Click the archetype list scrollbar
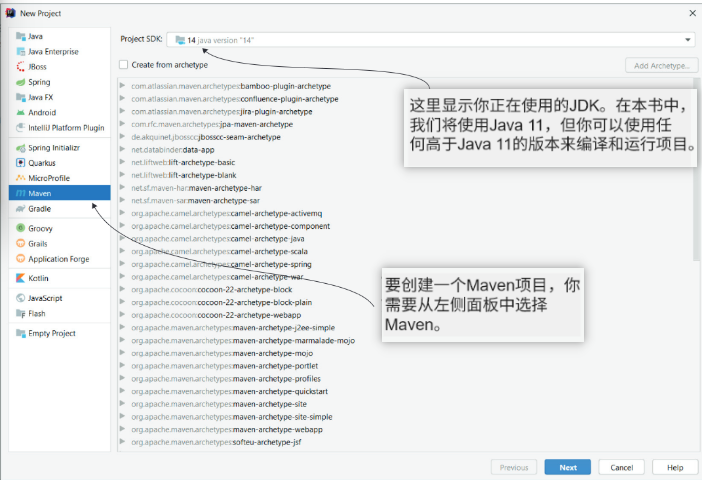 (x=696, y=169)
